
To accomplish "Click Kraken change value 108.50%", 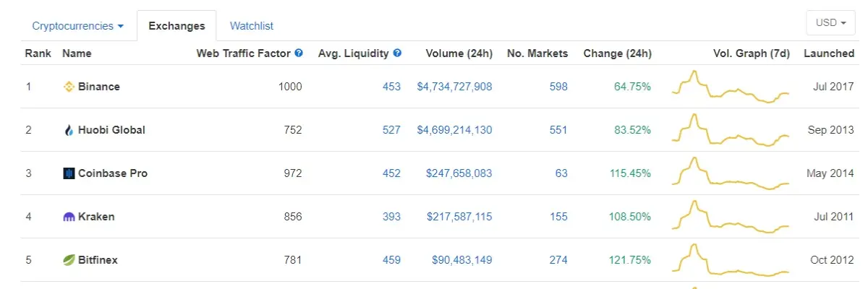I will pyautogui.click(x=630, y=217).
